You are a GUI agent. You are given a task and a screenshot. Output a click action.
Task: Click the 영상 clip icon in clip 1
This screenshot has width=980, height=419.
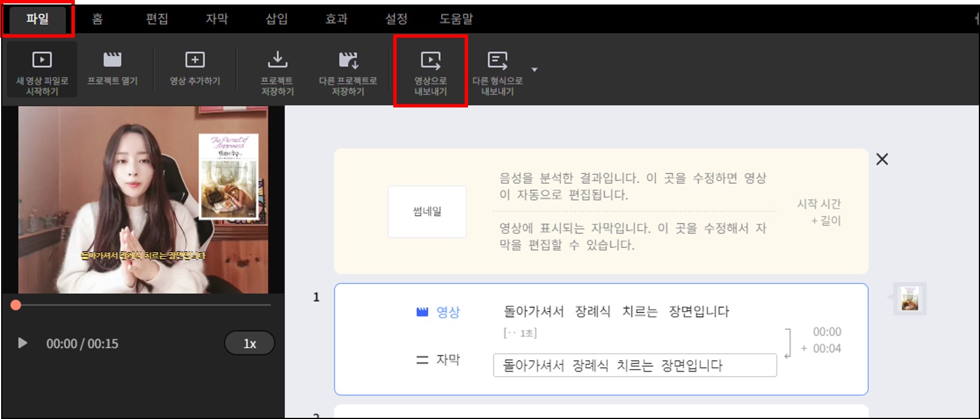[x=422, y=312]
